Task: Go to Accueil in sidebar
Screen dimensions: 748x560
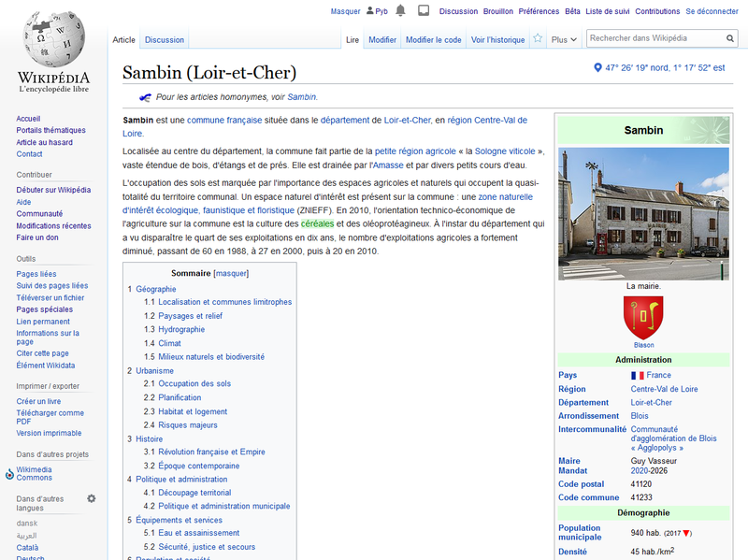Action: pos(28,119)
